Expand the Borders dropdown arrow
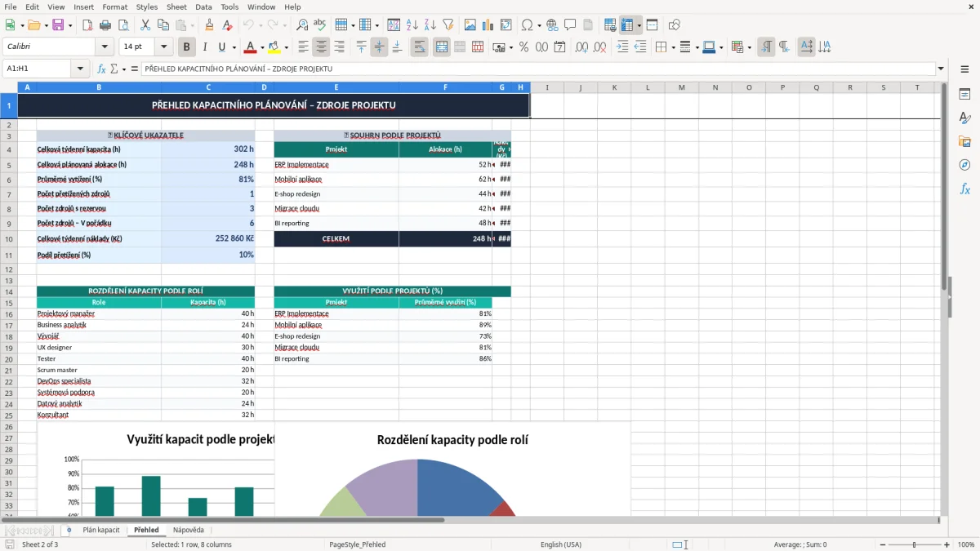Screen dimensions: 980x551 [674, 47]
